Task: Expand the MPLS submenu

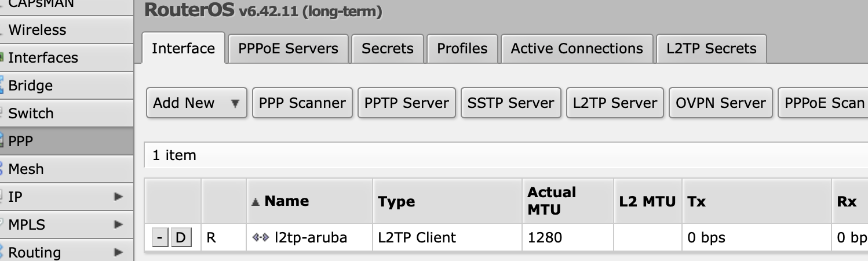Action: (67, 224)
